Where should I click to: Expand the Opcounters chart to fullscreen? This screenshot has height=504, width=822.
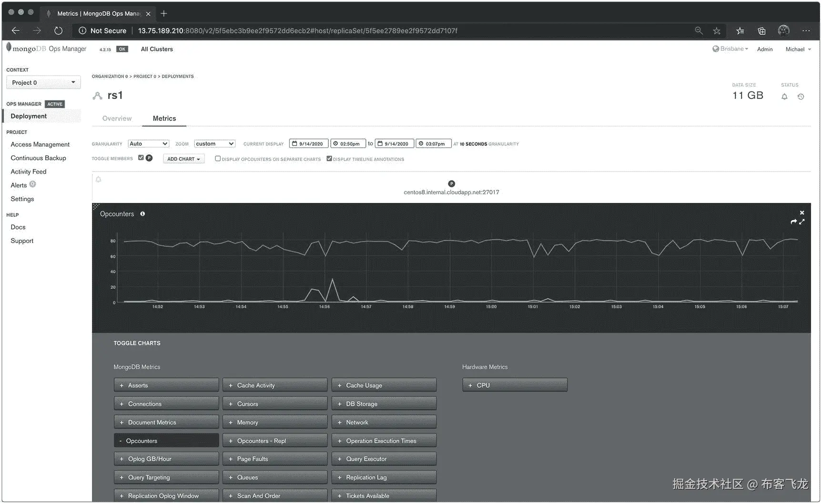pyautogui.click(x=802, y=222)
